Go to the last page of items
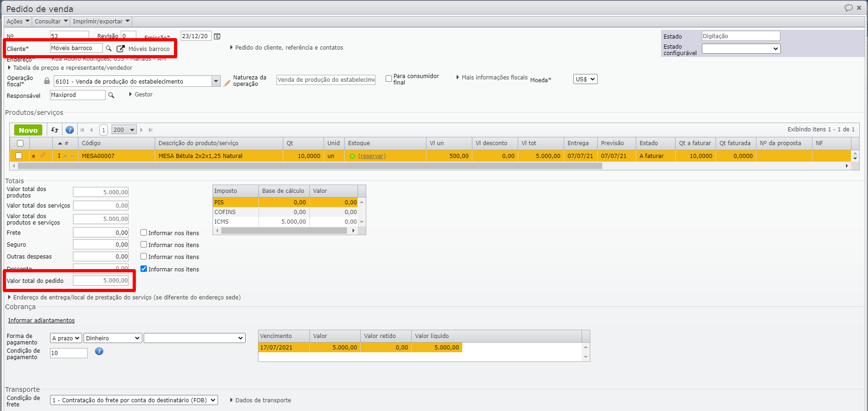Screen dimensions: 868x411 pyautogui.click(x=150, y=130)
